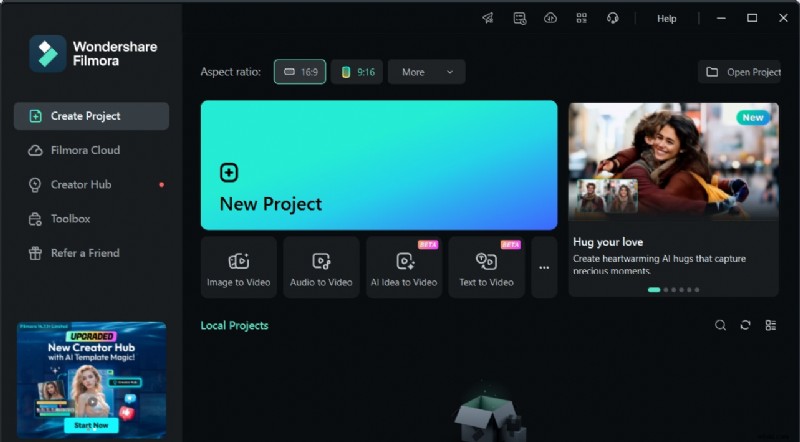Go to Filmora Cloud in sidebar
Screen dimensions: 800x442
click(x=85, y=150)
